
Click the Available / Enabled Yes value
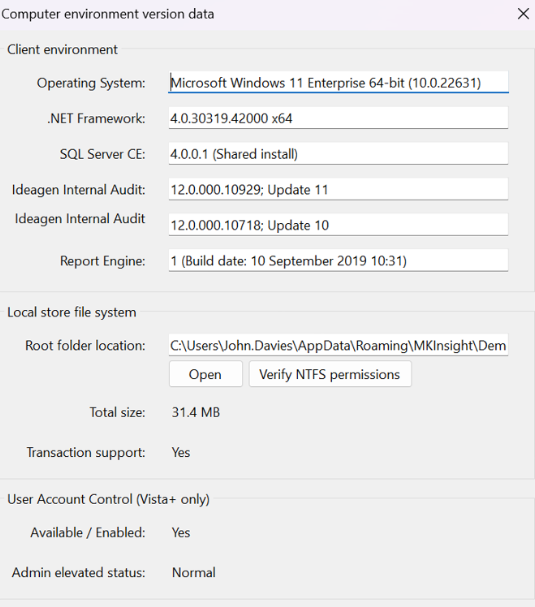click(x=181, y=532)
